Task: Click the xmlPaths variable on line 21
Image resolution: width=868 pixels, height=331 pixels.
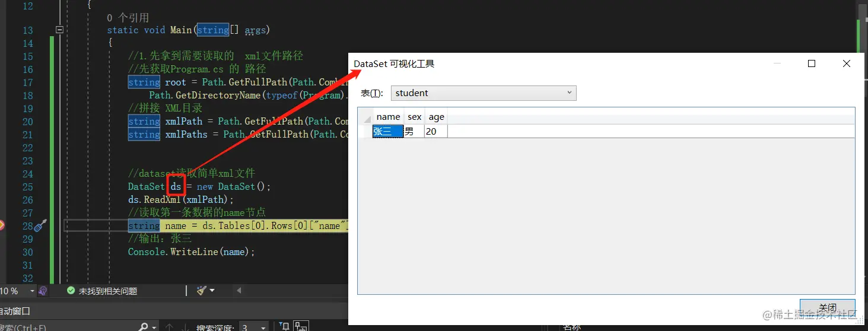Action: pos(186,134)
